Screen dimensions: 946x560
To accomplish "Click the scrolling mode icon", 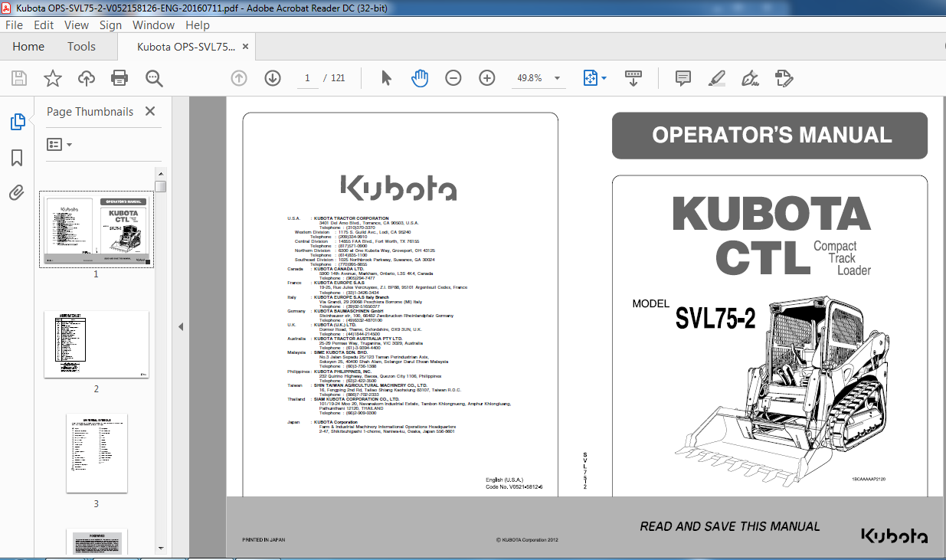I will 633,78.
